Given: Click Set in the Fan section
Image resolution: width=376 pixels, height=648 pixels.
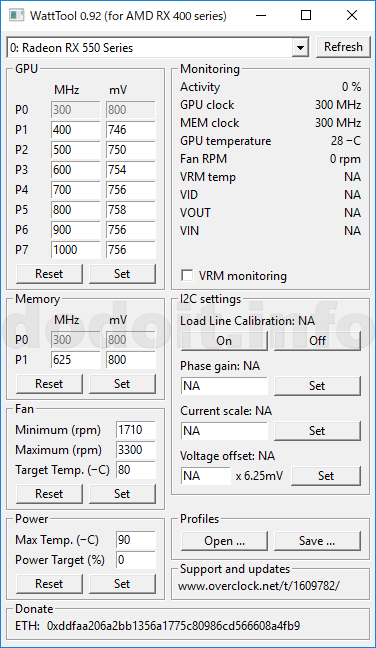Looking at the screenshot, I should [122, 493].
